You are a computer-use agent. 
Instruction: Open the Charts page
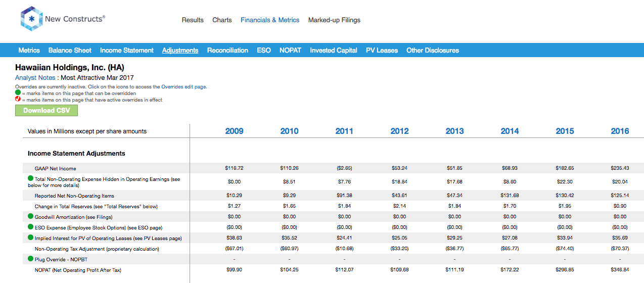click(222, 20)
